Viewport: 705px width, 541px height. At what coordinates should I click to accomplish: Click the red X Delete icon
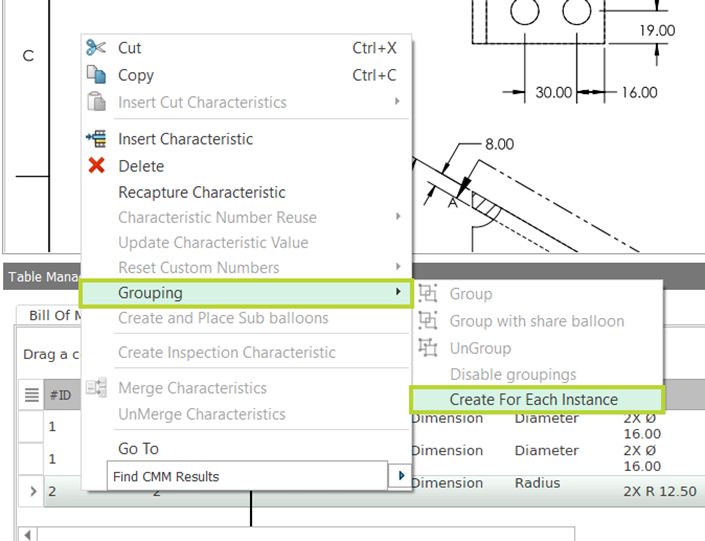click(x=96, y=165)
